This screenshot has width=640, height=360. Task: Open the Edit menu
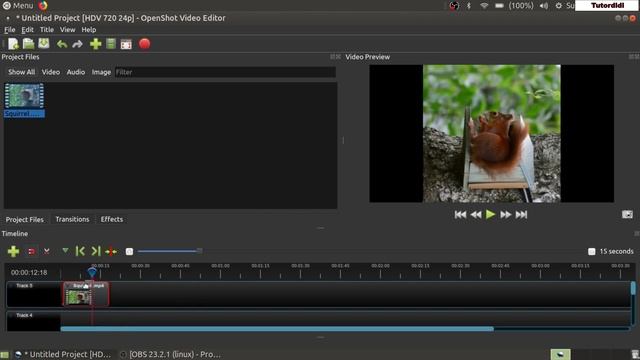coord(27,30)
